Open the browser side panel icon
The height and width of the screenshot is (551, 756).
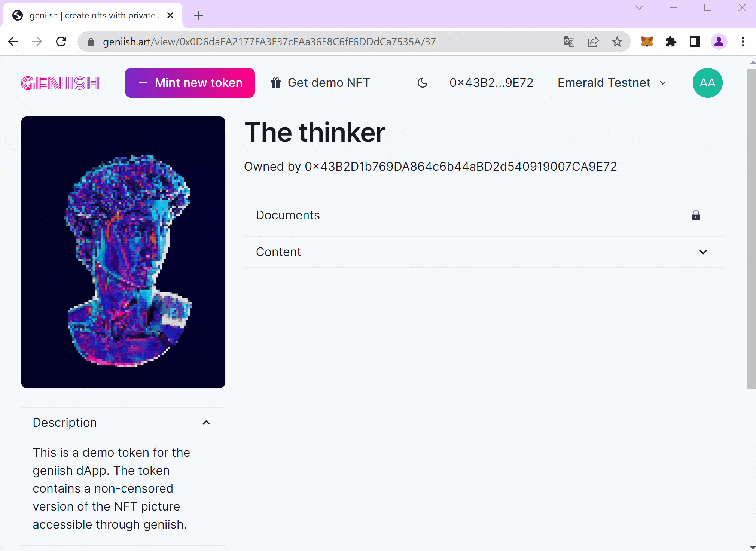(x=695, y=42)
